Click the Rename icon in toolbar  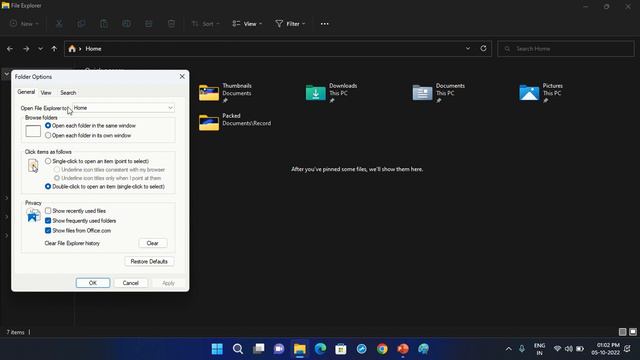127,24
